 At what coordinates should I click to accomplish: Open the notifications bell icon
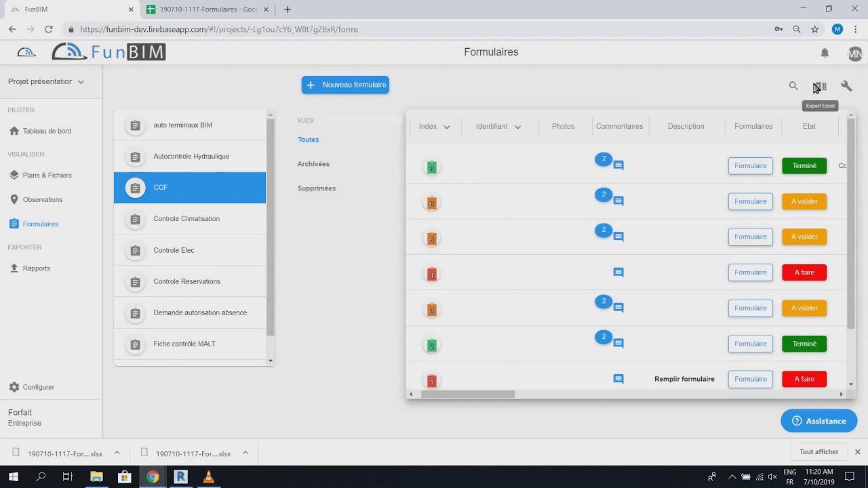coord(825,53)
